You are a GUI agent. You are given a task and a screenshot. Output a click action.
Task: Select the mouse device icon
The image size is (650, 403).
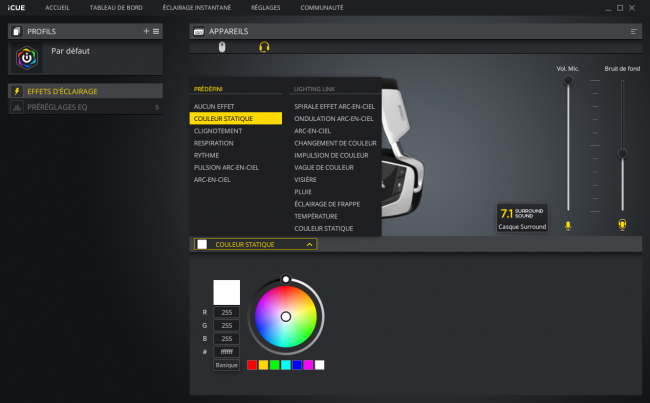[x=222, y=47]
